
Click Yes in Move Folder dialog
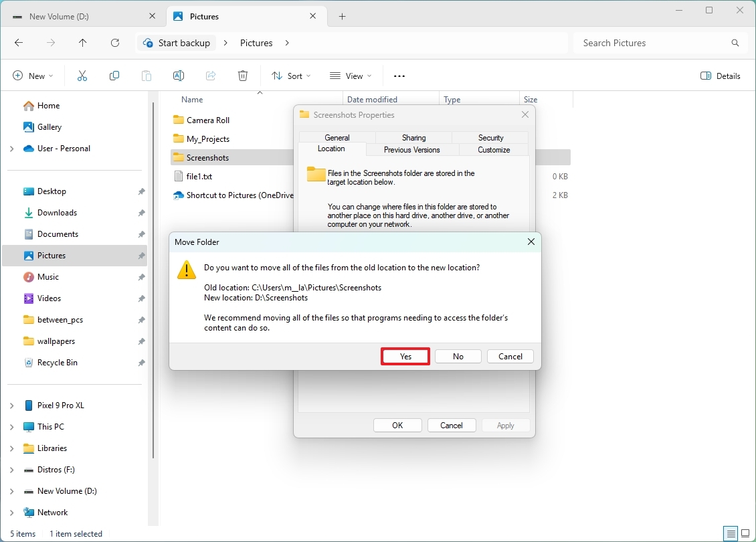click(x=405, y=357)
